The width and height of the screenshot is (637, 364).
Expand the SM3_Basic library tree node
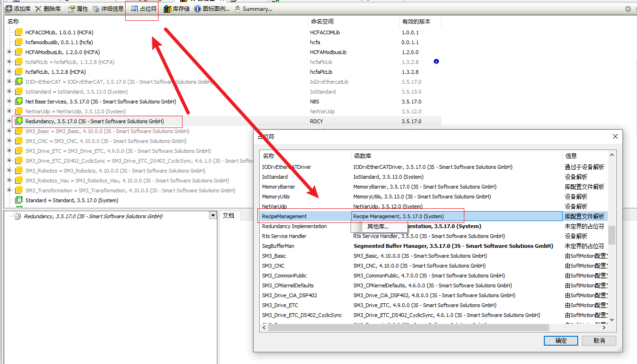9,131
